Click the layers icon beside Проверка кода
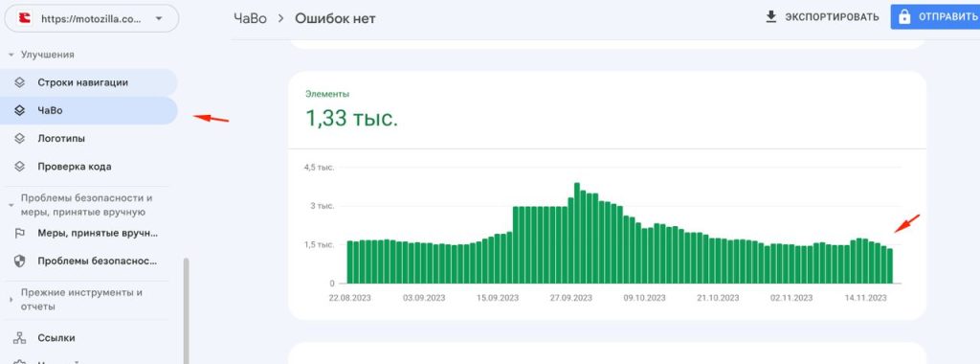 pos(19,167)
